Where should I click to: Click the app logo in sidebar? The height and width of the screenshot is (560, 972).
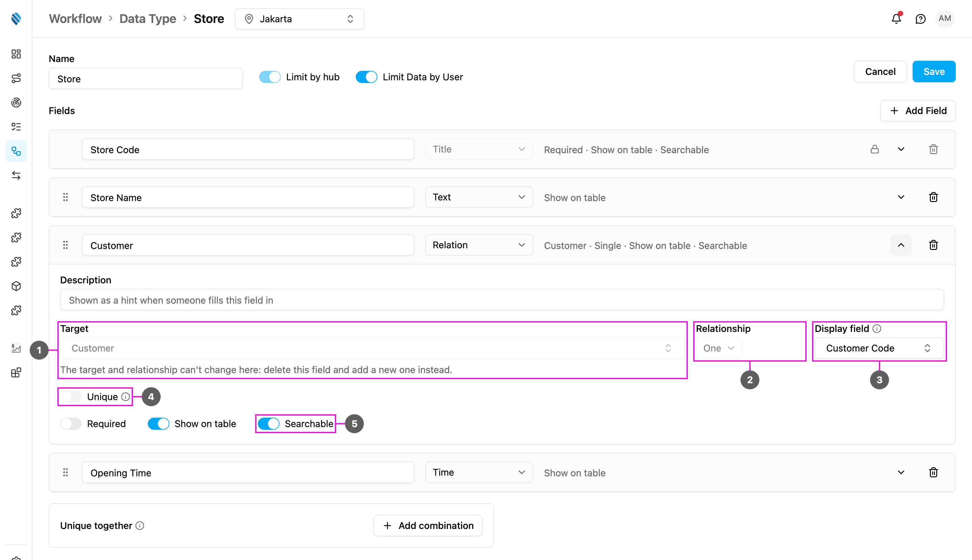click(x=16, y=19)
